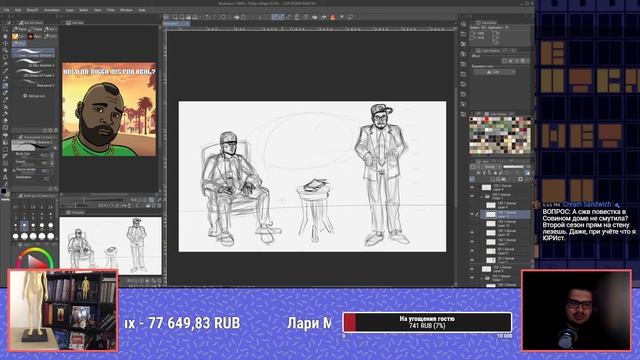Select the Cream Concept Sketcher brush
This screenshot has height=360, width=640.
click(x=34, y=53)
